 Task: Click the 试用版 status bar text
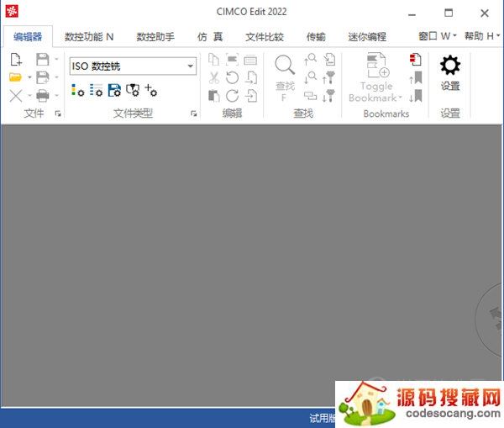pos(323,418)
